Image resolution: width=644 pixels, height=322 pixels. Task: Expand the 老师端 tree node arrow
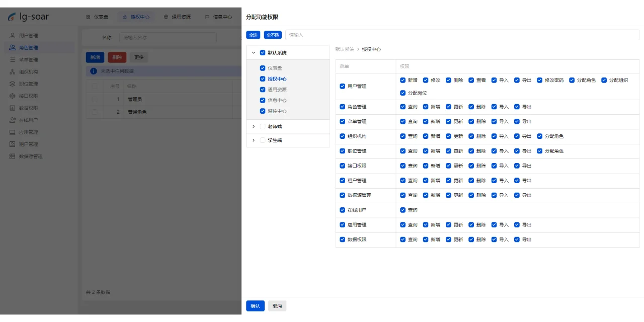point(254,127)
